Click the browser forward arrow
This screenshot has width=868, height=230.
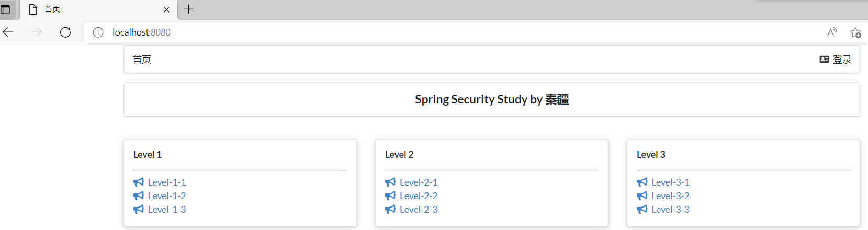pos(37,32)
